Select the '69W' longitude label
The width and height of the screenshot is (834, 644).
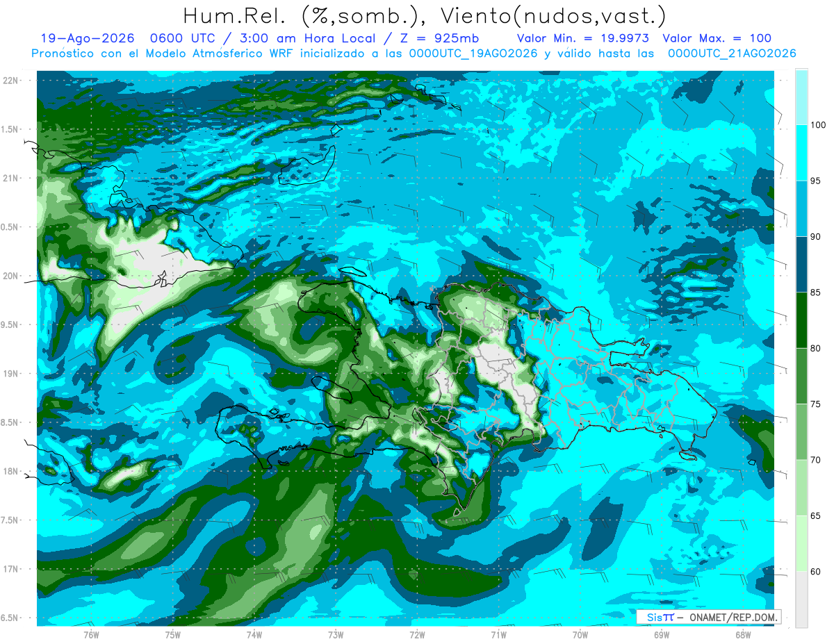point(661,635)
